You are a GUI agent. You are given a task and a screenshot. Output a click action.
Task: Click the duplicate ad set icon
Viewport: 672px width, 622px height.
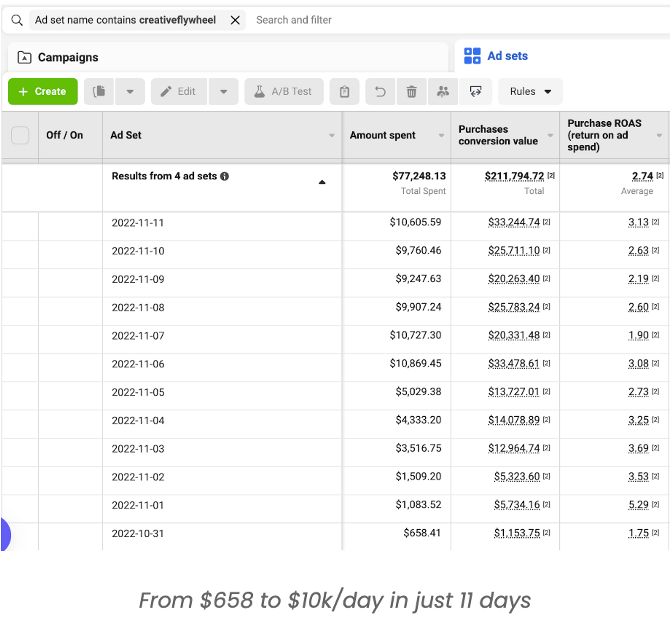[99, 92]
